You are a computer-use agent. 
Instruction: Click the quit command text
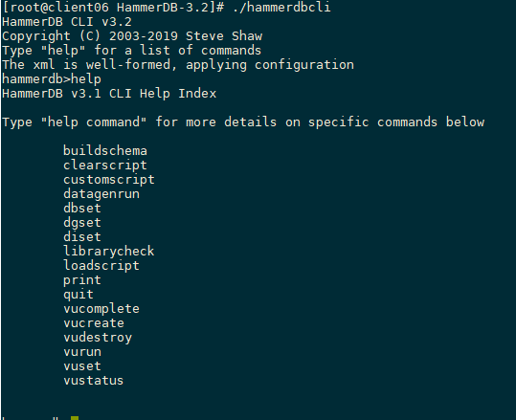pos(79,295)
